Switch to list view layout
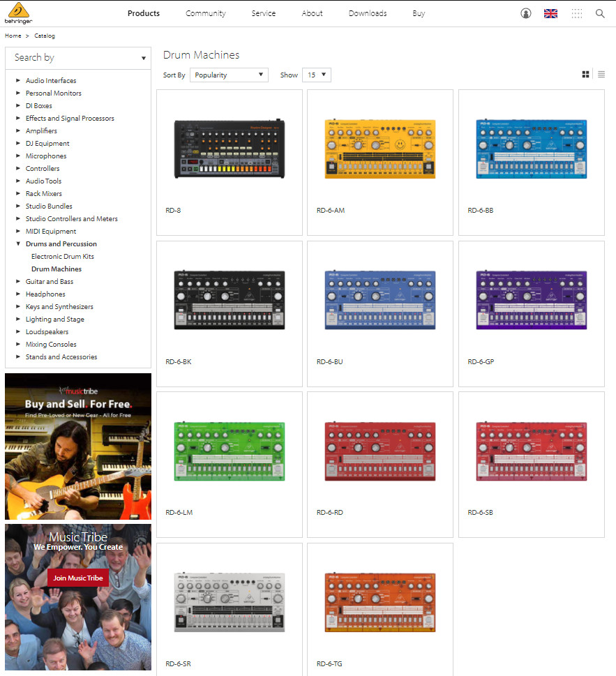Viewport: 616px width, 676px height. (601, 75)
